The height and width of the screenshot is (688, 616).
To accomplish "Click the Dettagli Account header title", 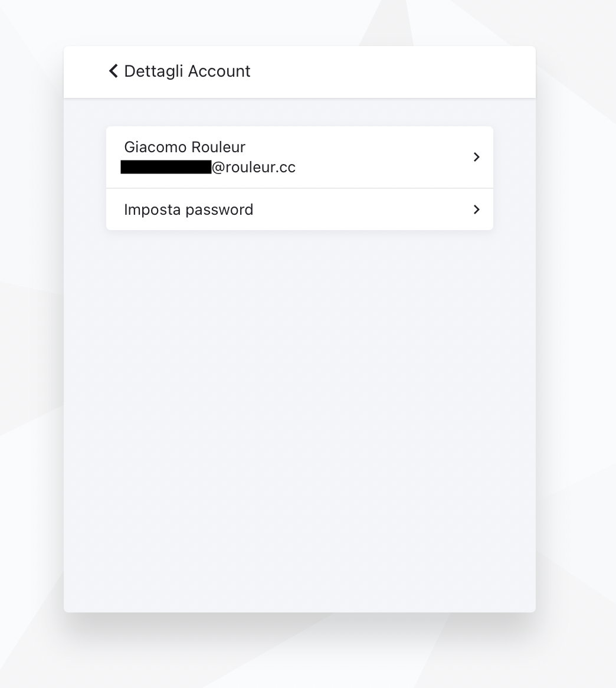I will (188, 71).
